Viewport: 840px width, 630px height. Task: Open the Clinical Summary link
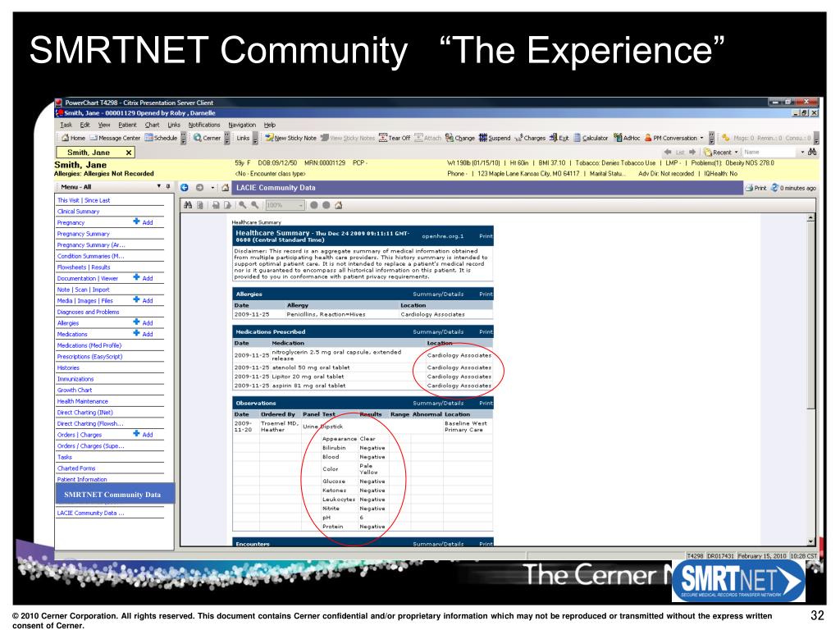tap(78, 212)
